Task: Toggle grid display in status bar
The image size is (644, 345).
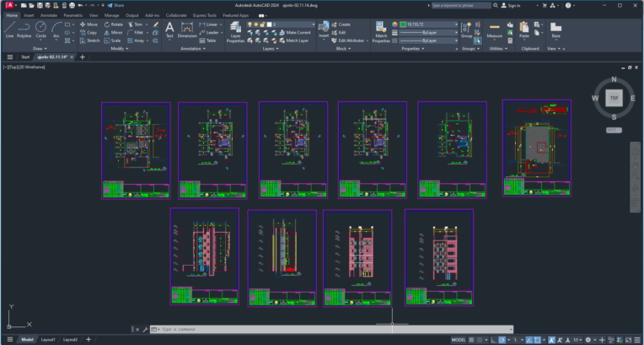Action: click(x=471, y=340)
